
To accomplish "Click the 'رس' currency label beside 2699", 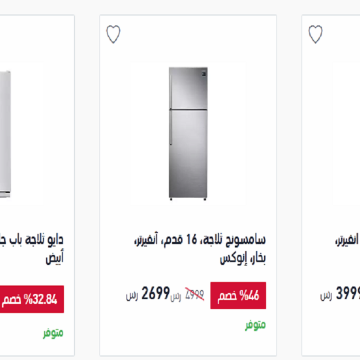I will coord(132,296).
